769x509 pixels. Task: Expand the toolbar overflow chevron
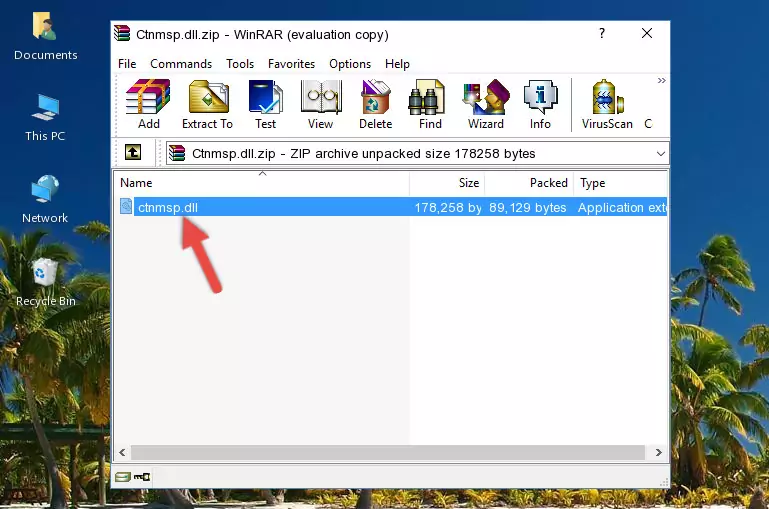point(662,80)
